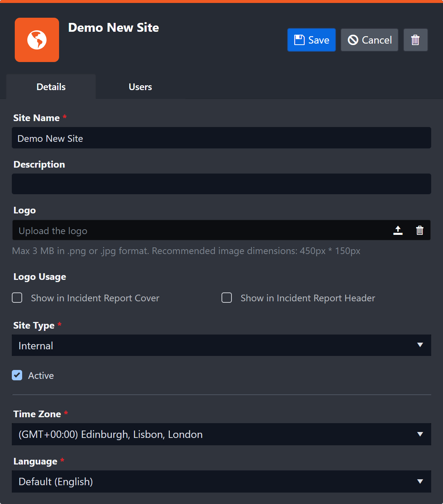Select the Details tab
Image resolution: width=443 pixels, height=504 pixels.
(51, 87)
